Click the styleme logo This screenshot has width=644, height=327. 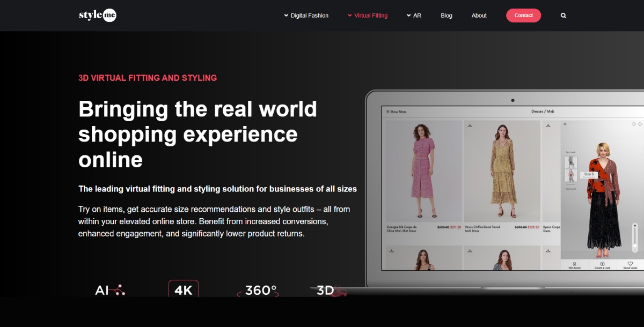(98, 16)
